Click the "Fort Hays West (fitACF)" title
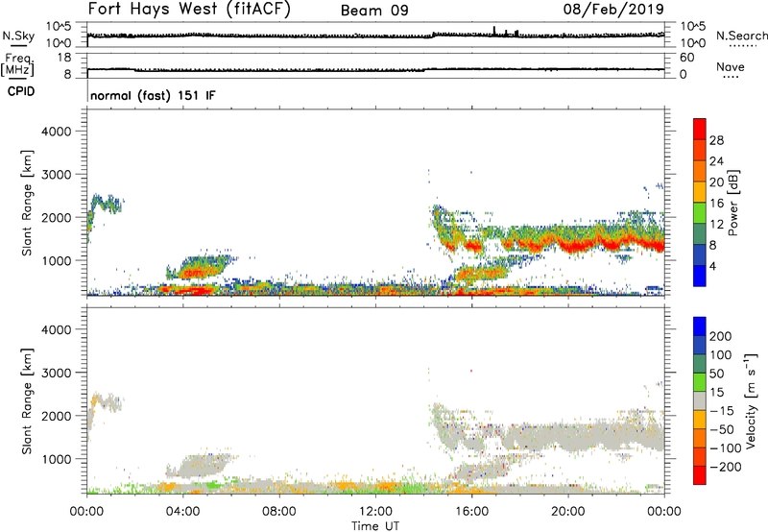 point(188,10)
